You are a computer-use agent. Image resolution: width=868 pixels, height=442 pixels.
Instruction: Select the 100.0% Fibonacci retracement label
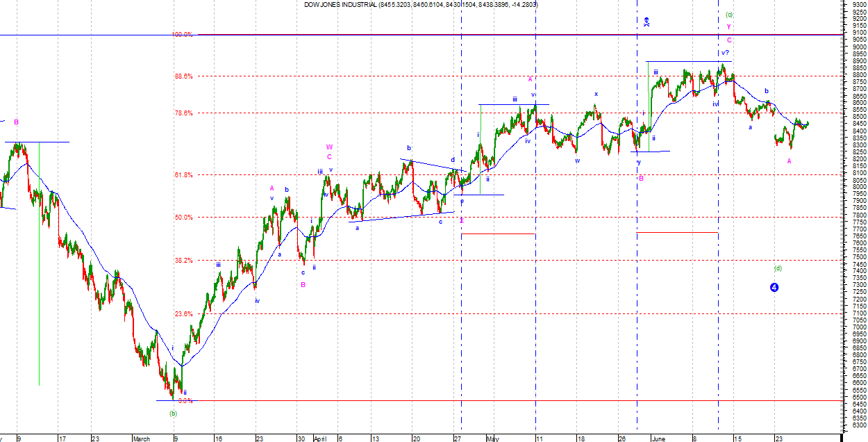pos(183,34)
